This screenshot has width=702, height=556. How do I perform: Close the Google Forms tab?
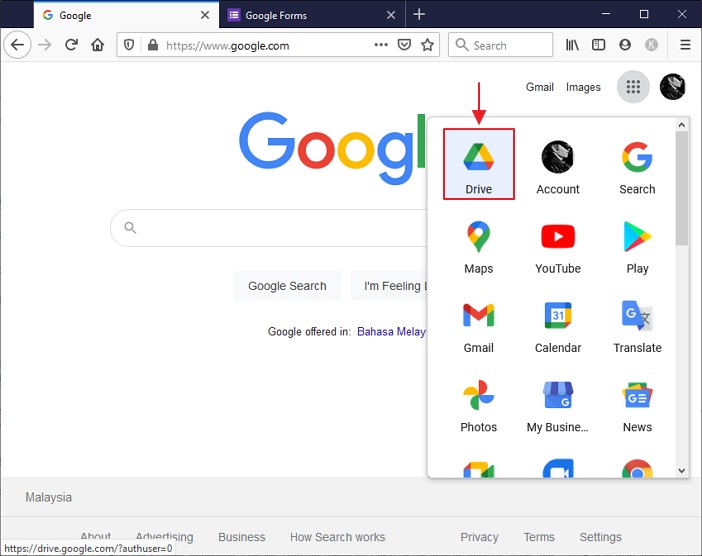coord(391,15)
